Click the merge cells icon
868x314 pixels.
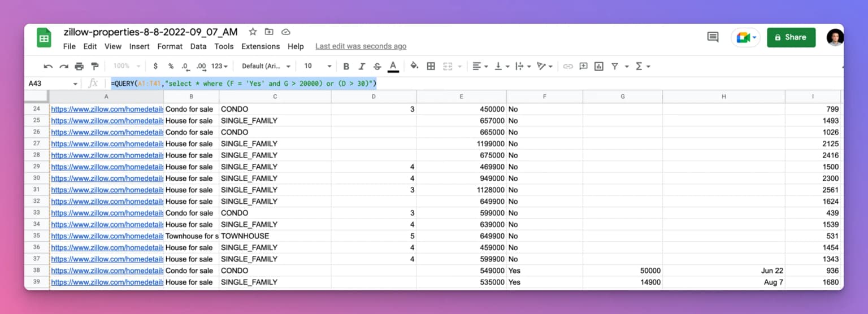[x=448, y=66]
